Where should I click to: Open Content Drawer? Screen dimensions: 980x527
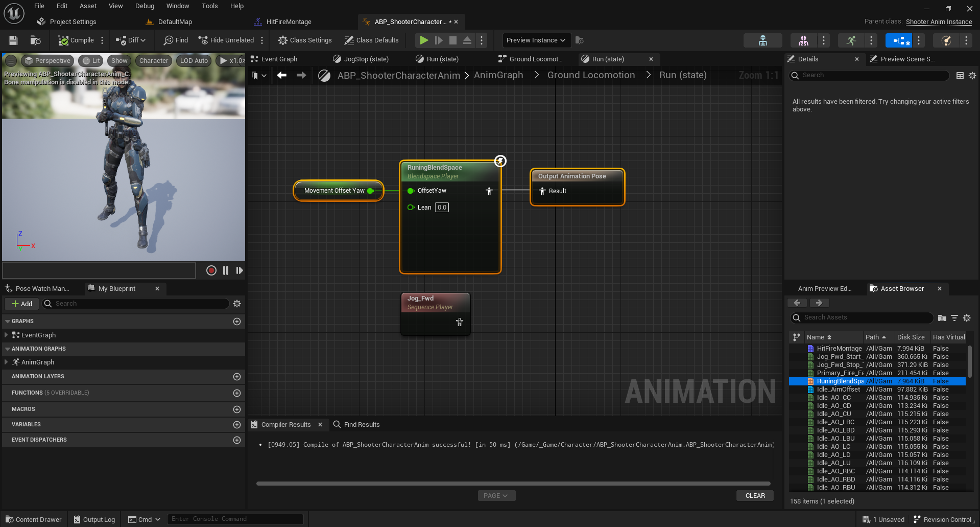coord(33,520)
